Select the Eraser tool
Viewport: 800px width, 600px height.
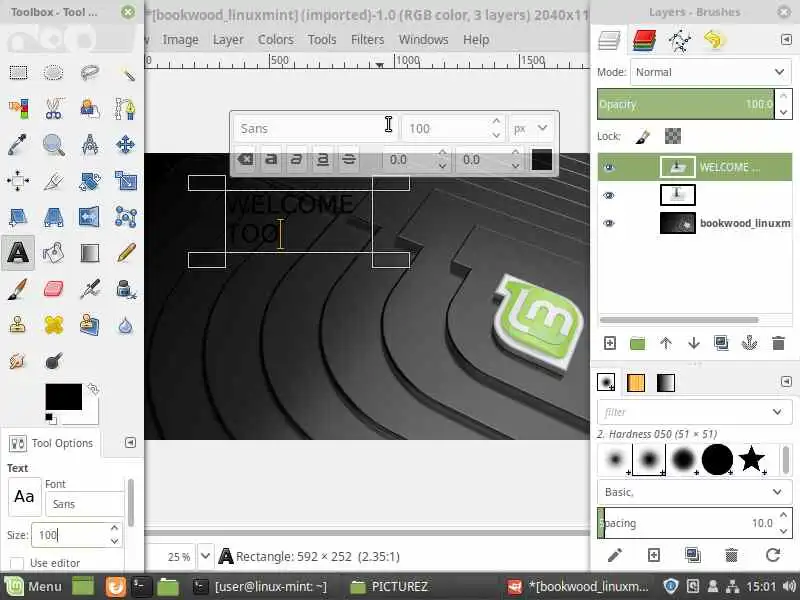click(x=54, y=289)
